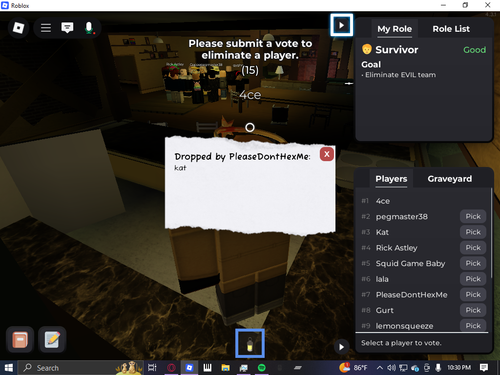Open Spotify from the taskbar
This screenshot has height=375, width=500.
coord(262,368)
